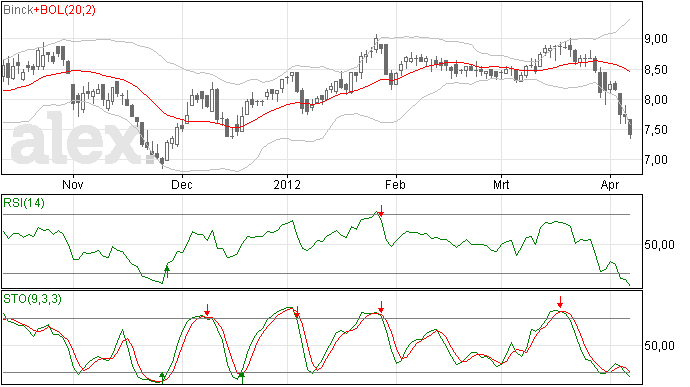
Task: Click the STO 50,00 axis value
Action: (659, 346)
